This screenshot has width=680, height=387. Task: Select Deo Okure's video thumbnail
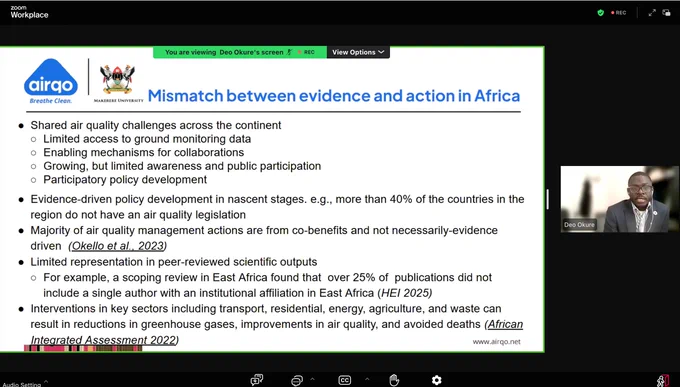(x=619, y=199)
